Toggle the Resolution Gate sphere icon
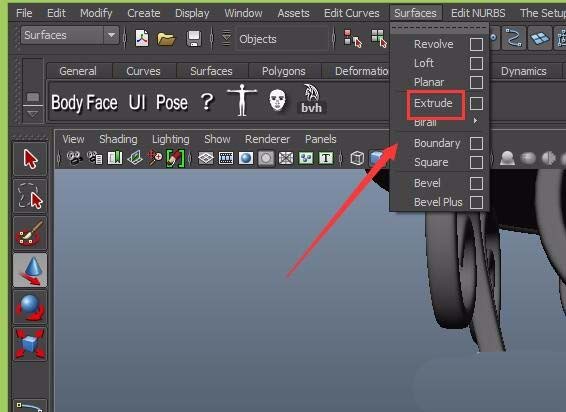Image resolution: width=566 pixels, height=412 pixels. [x=246, y=158]
